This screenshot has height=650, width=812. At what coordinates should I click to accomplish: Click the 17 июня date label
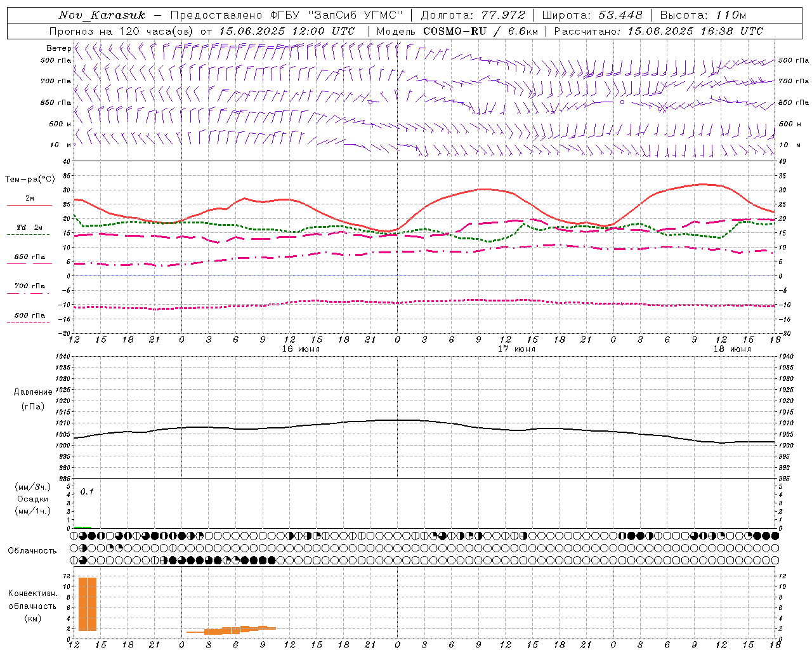[516, 349]
